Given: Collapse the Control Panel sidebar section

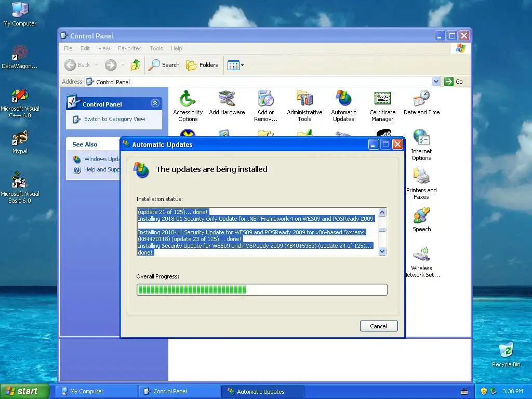Looking at the screenshot, I should (x=155, y=103).
